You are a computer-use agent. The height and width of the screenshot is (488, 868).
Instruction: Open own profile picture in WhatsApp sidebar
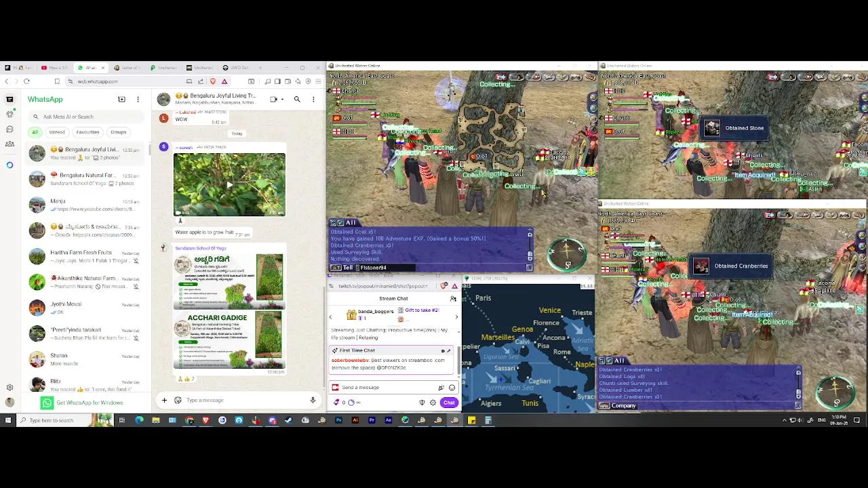point(9,402)
